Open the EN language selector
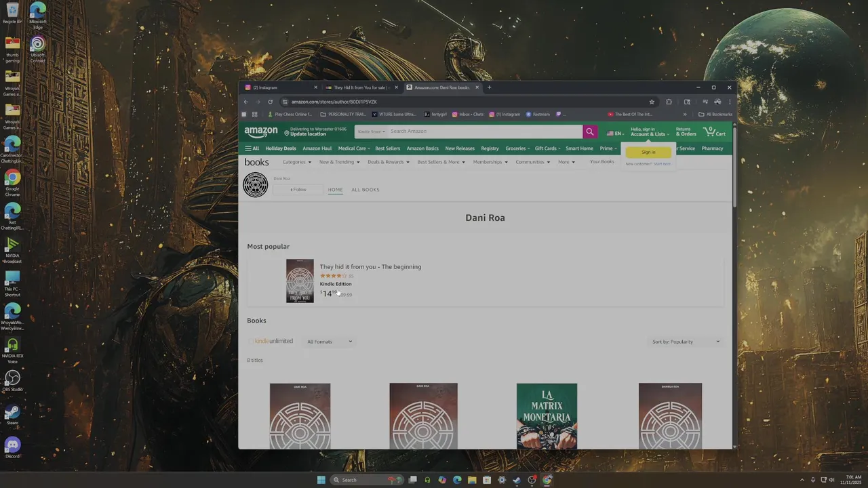The height and width of the screenshot is (488, 868). pos(616,134)
